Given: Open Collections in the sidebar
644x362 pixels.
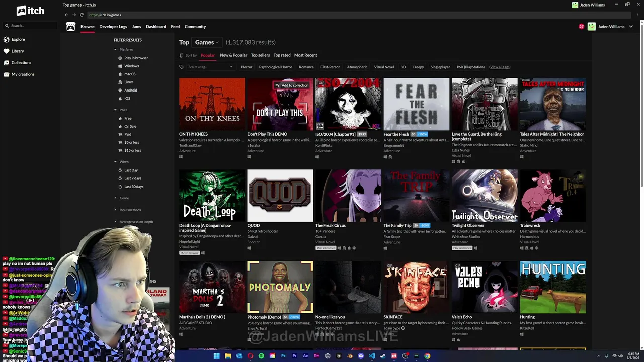Looking at the screenshot, I should [17, 62].
